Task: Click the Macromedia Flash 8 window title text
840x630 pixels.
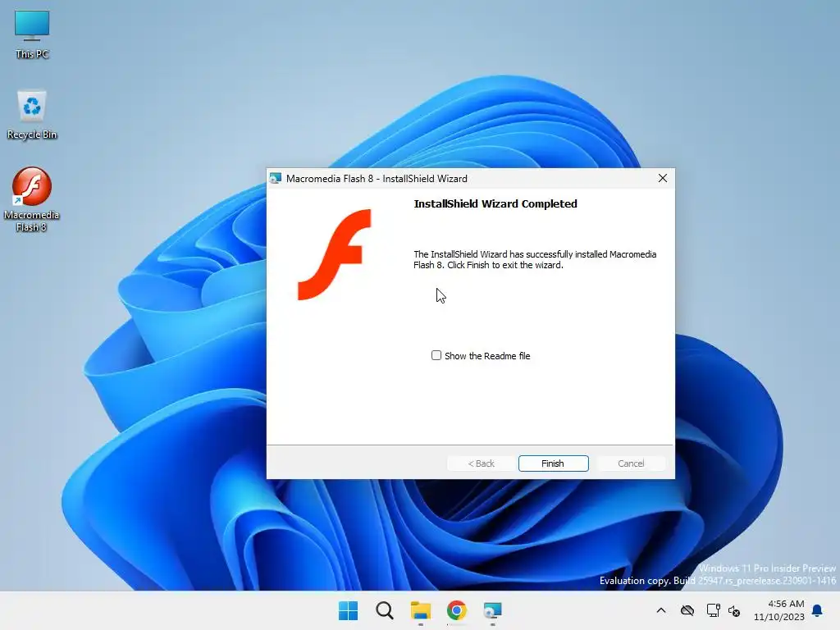Action: (377, 178)
